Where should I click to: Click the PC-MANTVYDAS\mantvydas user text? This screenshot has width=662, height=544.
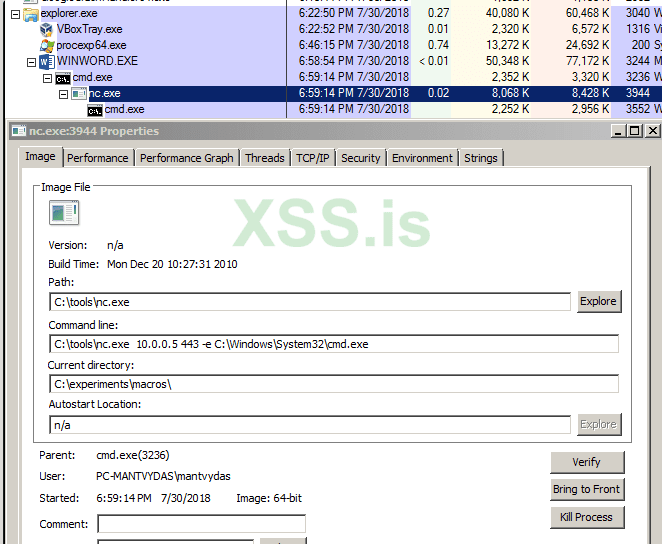coord(163,476)
